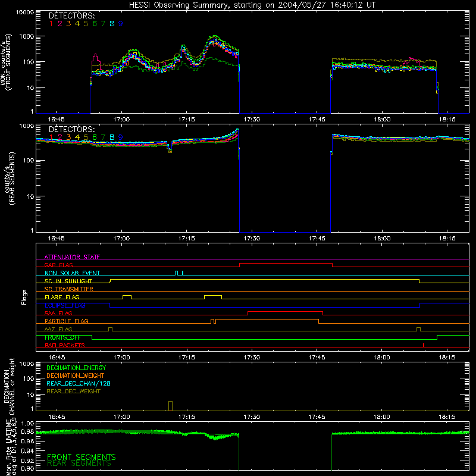This screenshot has width=476, height=476.
Task: Click the second FLARE_FLAG pulse near 17:21
Action: click(213, 296)
